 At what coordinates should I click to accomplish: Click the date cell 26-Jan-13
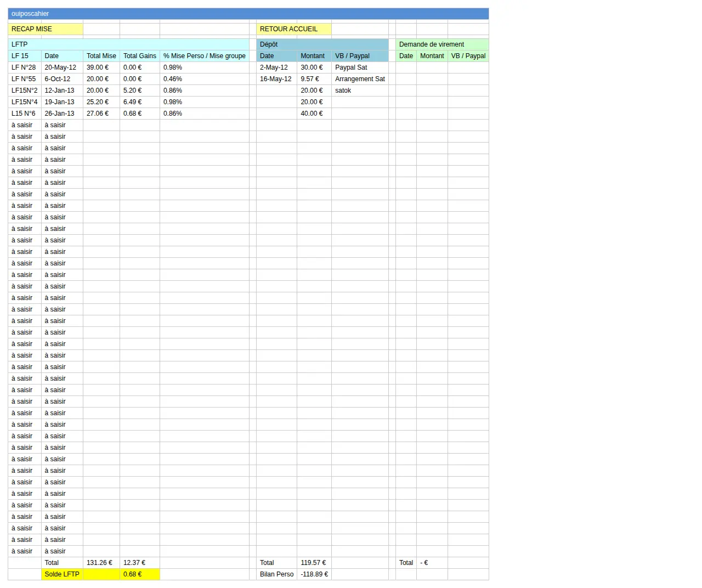[x=62, y=114]
